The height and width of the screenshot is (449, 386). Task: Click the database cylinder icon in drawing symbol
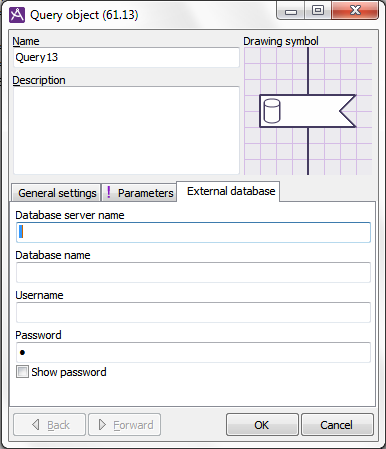pyautogui.click(x=272, y=111)
